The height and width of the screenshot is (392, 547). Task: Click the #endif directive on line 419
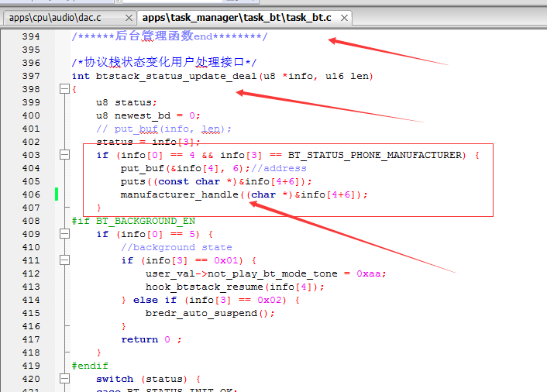click(x=90, y=366)
